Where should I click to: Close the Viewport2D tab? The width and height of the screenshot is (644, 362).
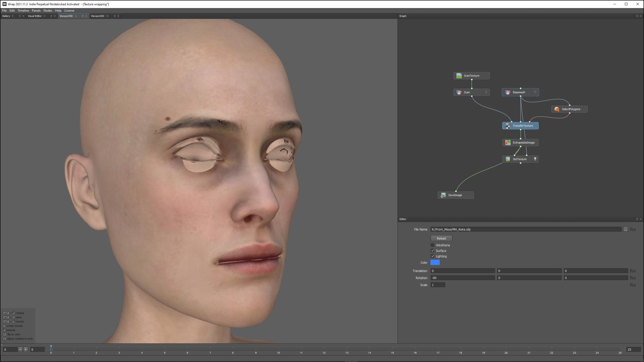[x=118, y=16]
